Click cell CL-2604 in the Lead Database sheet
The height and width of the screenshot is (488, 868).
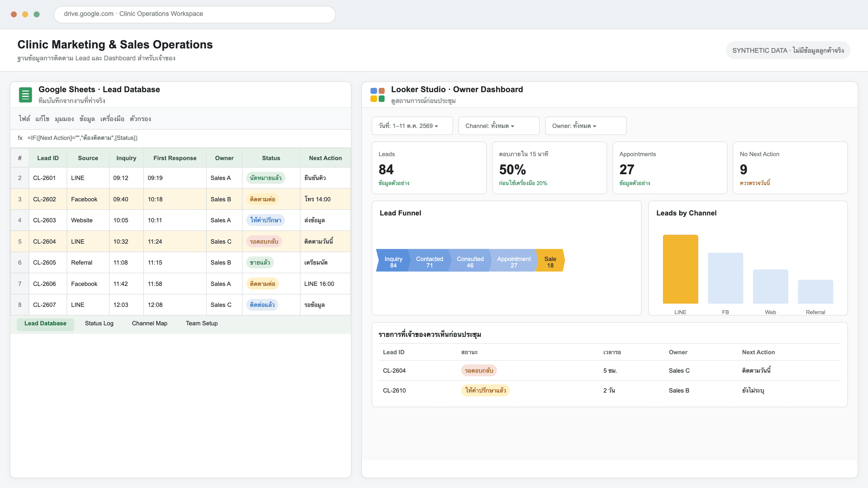point(48,241)
